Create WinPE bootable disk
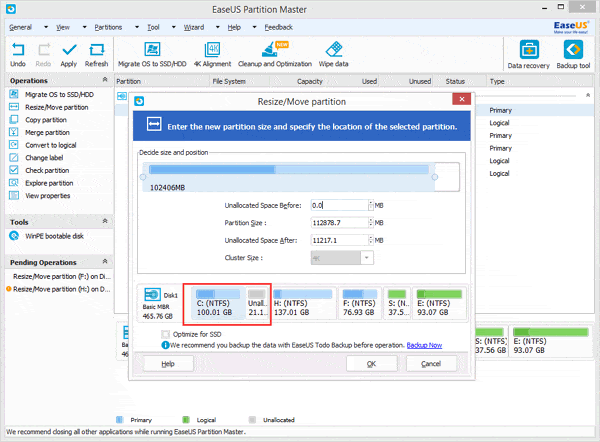600x442 pixels. tap(54, 236)
